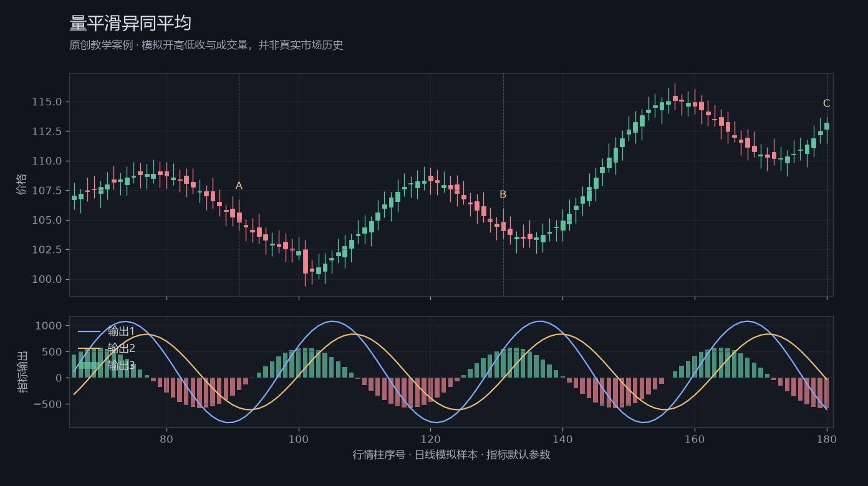Click the y-axis label 价格
This screenshot has width=868, height=486.
tap(22, 184)
